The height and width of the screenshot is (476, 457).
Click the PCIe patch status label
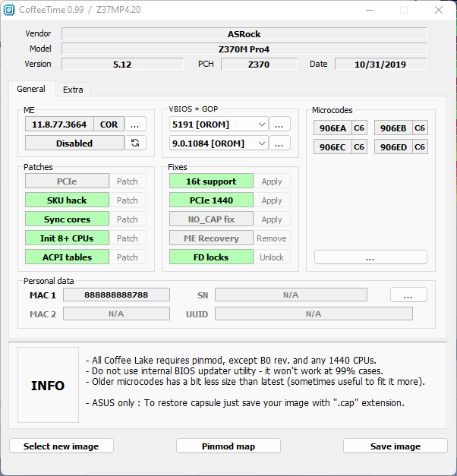(67, 181)
